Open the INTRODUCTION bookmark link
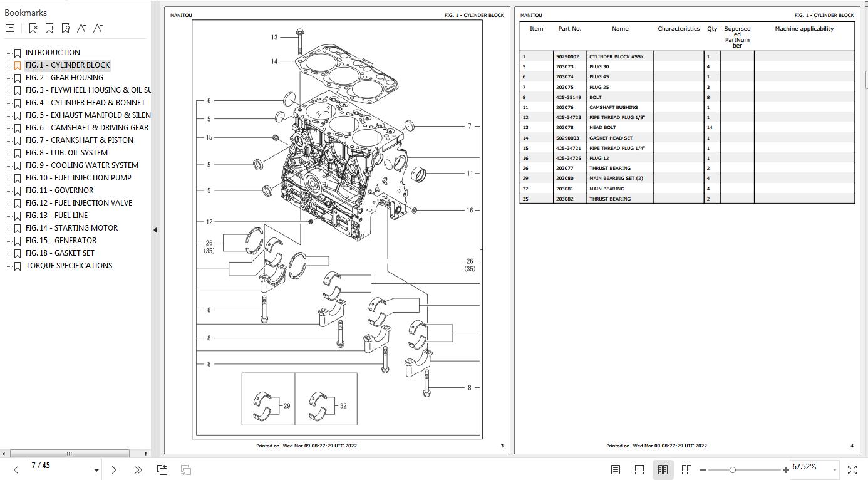Viewport: 868px width, 480px height. 53,53
